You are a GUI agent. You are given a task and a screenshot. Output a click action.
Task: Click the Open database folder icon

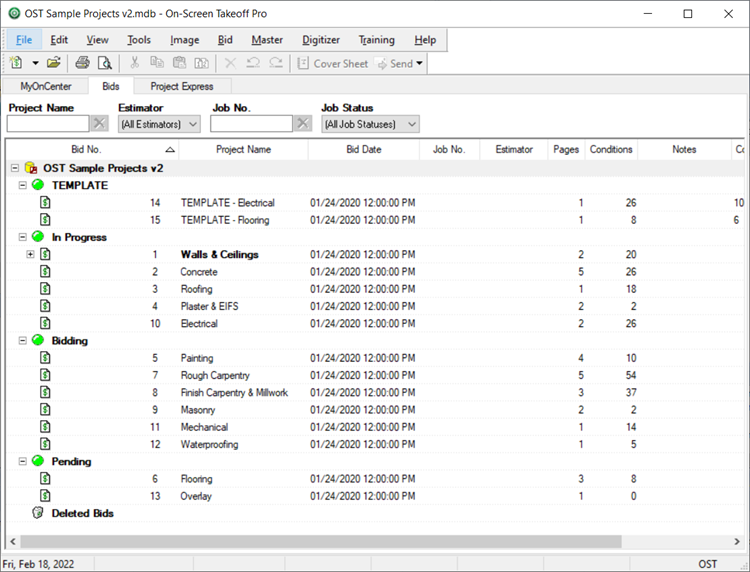click(x=54, y=63)
